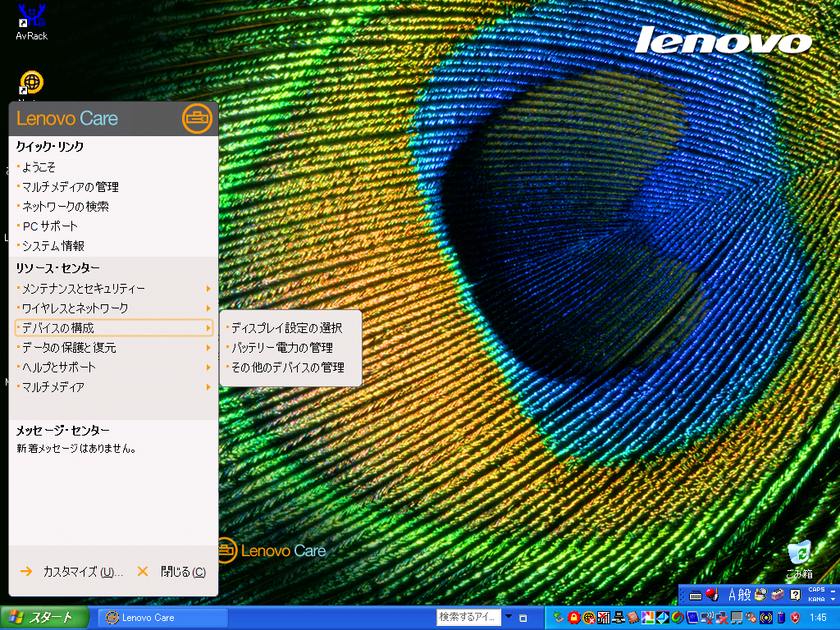Click the taskbar search input field
This screenshot has height=630, width=840.
click(x=467, y=617)
